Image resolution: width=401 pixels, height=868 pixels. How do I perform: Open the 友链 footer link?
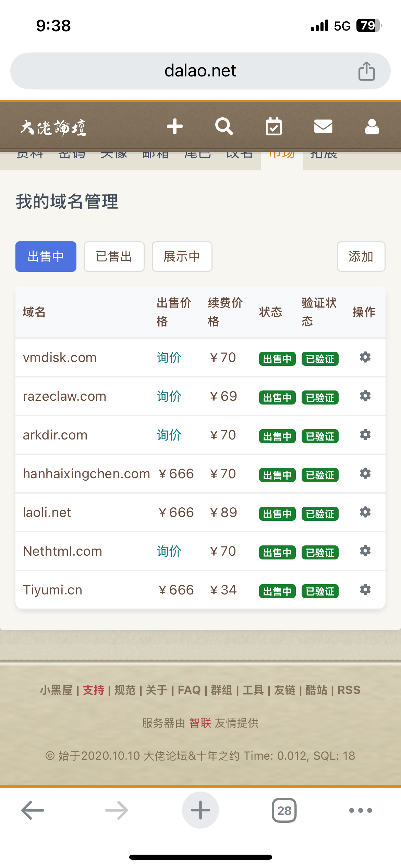pyautogui.click(x=285, y=690)
